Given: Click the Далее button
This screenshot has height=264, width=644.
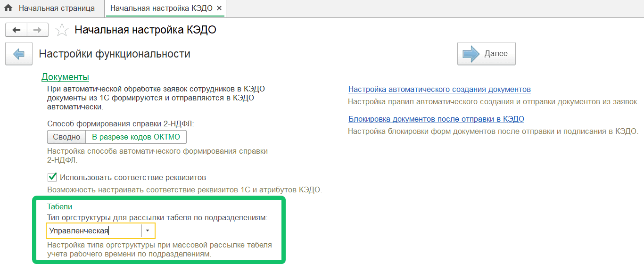Looking at the screenshot, I should click(x=487, y=54).
